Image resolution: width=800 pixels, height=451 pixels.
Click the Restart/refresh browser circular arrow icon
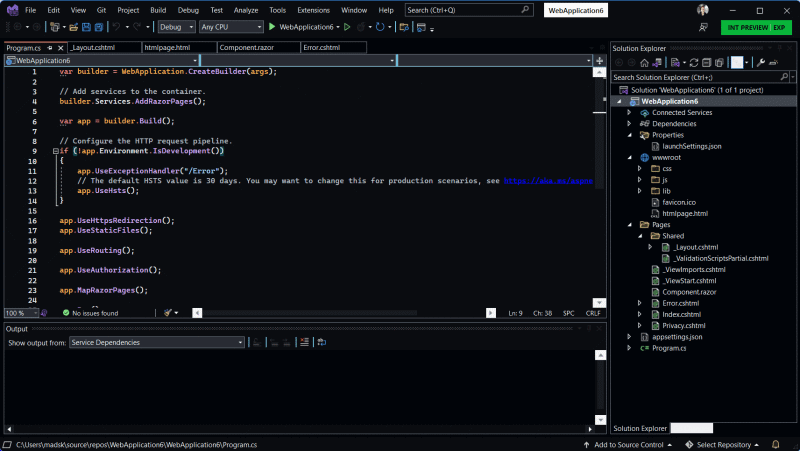(380, 27)
